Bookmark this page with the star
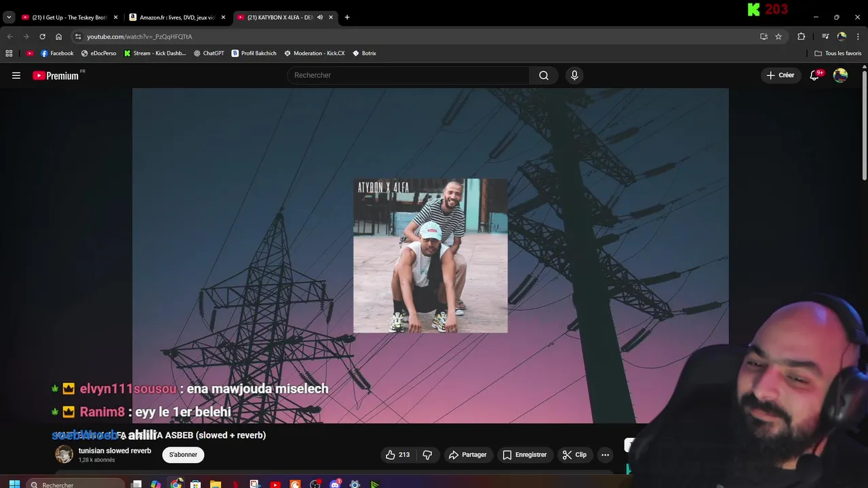868x488 pixels. point(778,37)
